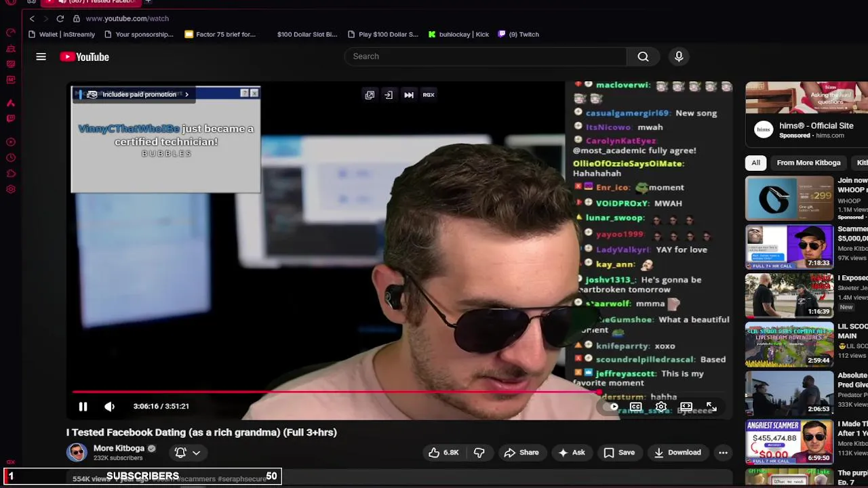This screenshot has width=868, height=488.
Task: Click the www.youtube.com/watch address bar
Action: pyautogui.click(x=127, y=19)
